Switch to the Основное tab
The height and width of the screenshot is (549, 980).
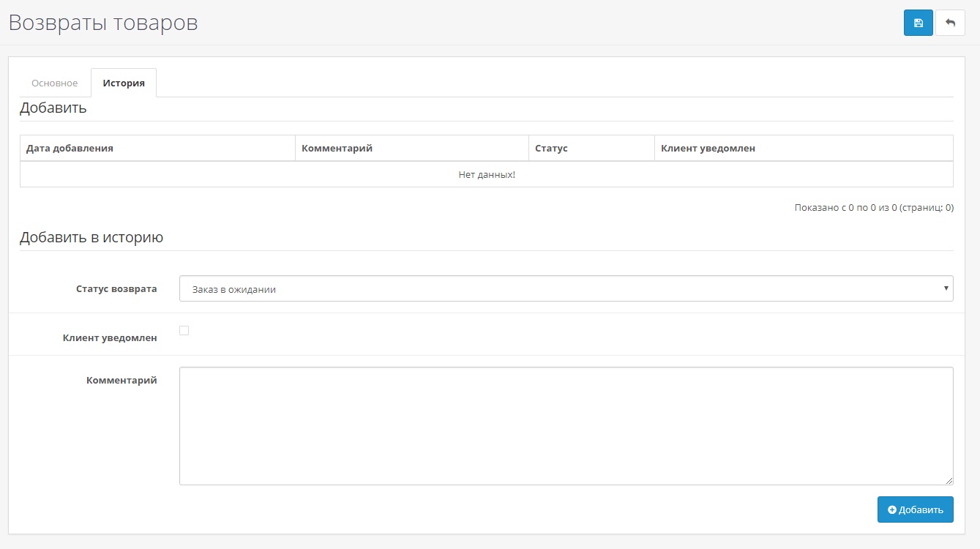(54, 83)
